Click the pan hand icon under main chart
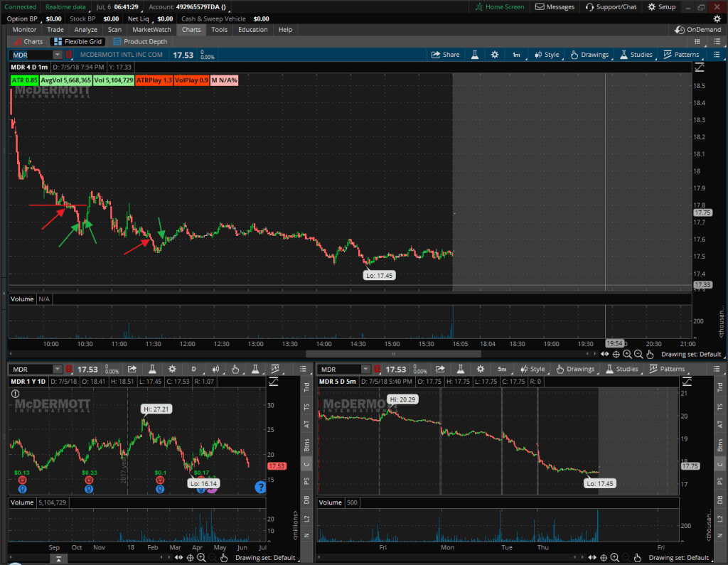The width and height of the screenshot is (728, 565). [650, 354]
